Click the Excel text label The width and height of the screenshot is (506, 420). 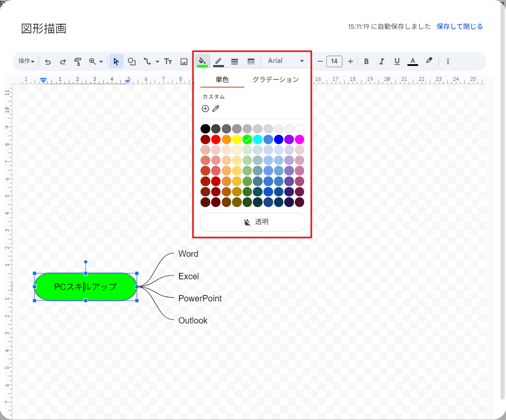pos(189,276)
